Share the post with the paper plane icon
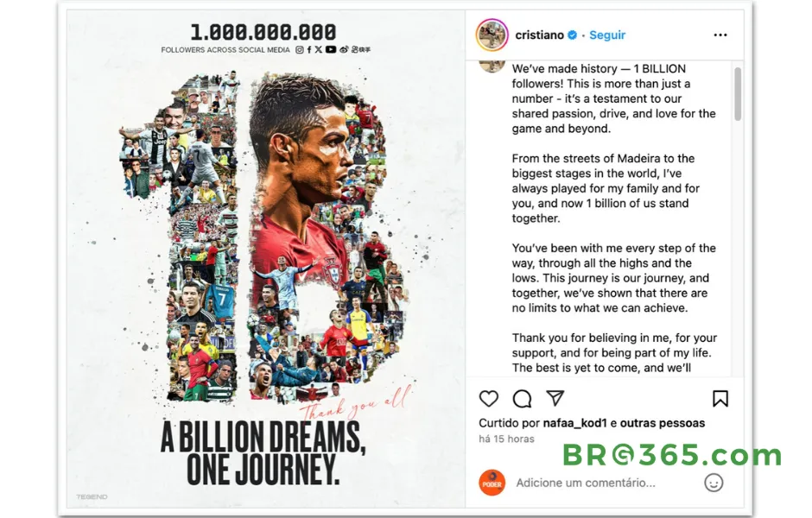Screen dimensions: 812x518 tap(555, 398)
